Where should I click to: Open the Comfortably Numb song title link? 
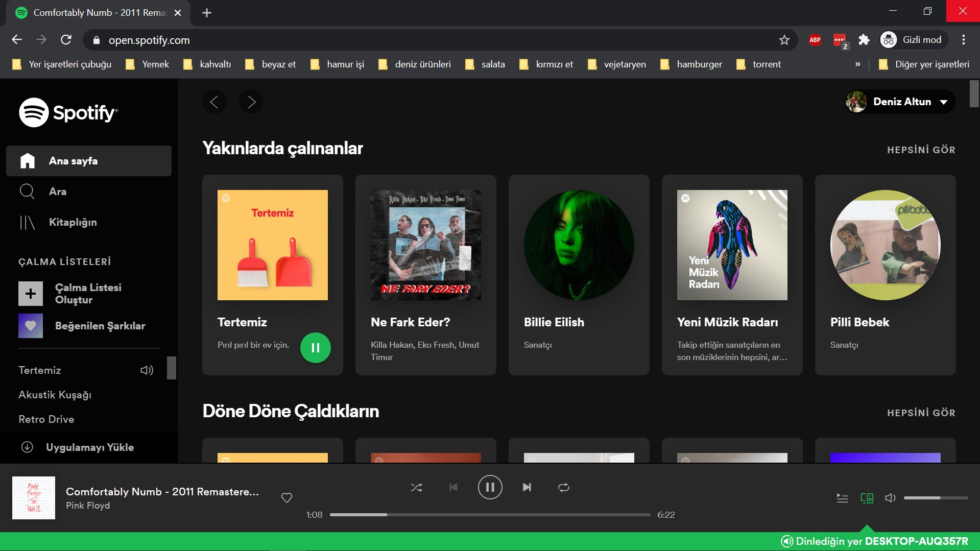(162, 492)
